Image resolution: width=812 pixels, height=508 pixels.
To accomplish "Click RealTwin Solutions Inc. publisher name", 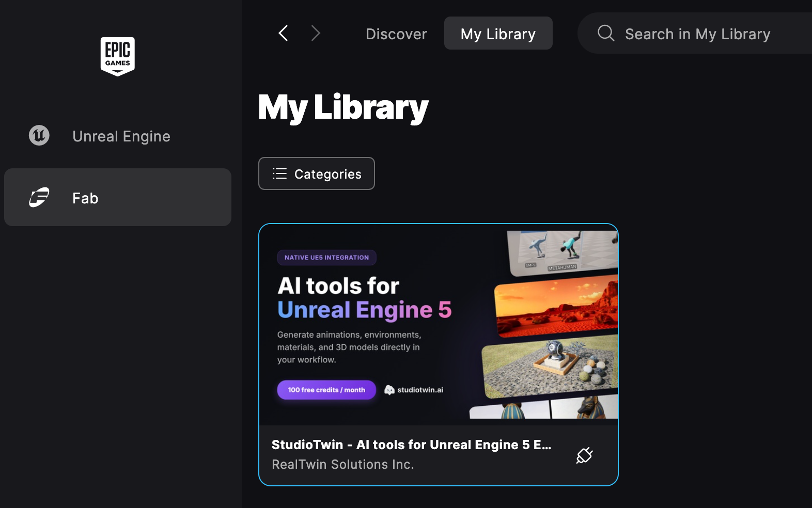I will click(343, 464).
